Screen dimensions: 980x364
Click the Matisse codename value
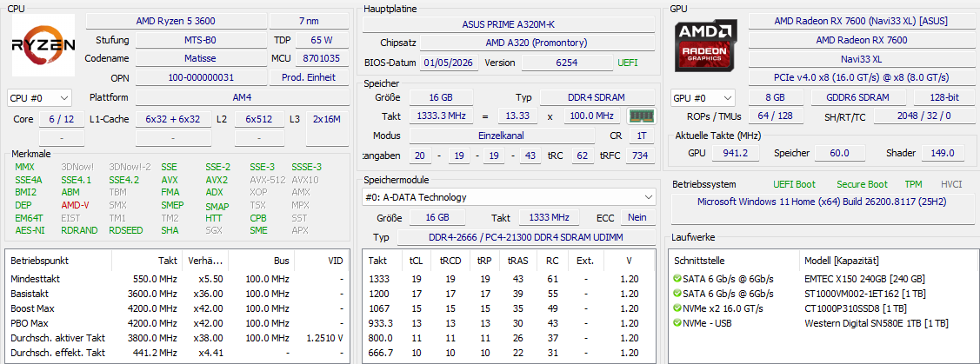click(200, 59)
